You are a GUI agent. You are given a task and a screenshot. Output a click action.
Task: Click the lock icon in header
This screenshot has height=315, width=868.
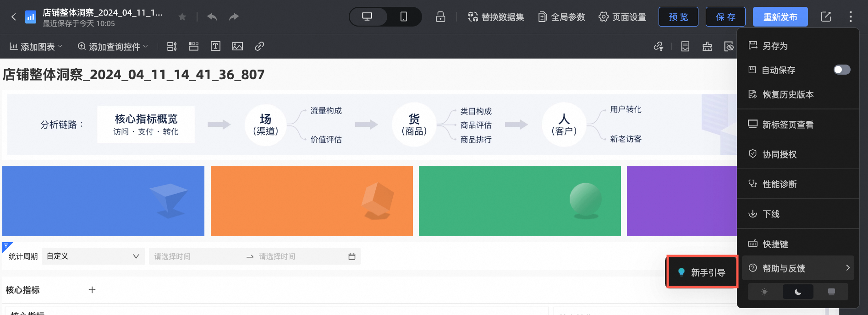(440, 17)
